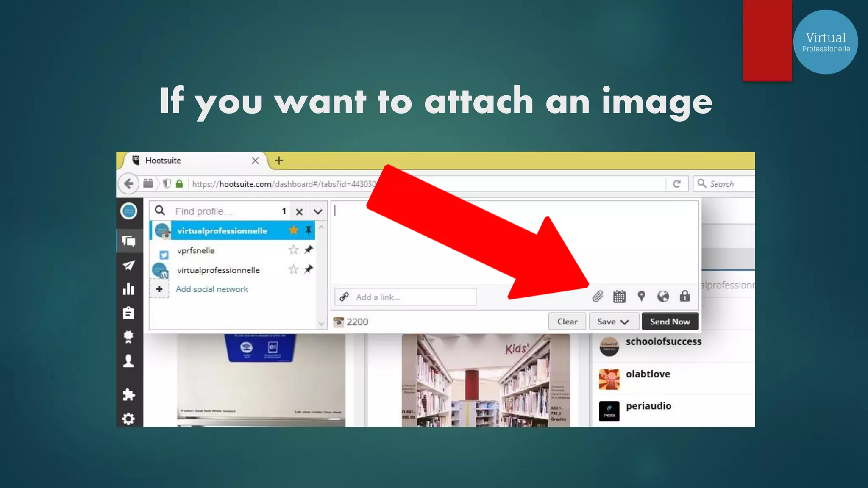This screenshot has height=488, width=868.
Task: Click the periaudio avatar image
Action: click(x=609, y=411)
